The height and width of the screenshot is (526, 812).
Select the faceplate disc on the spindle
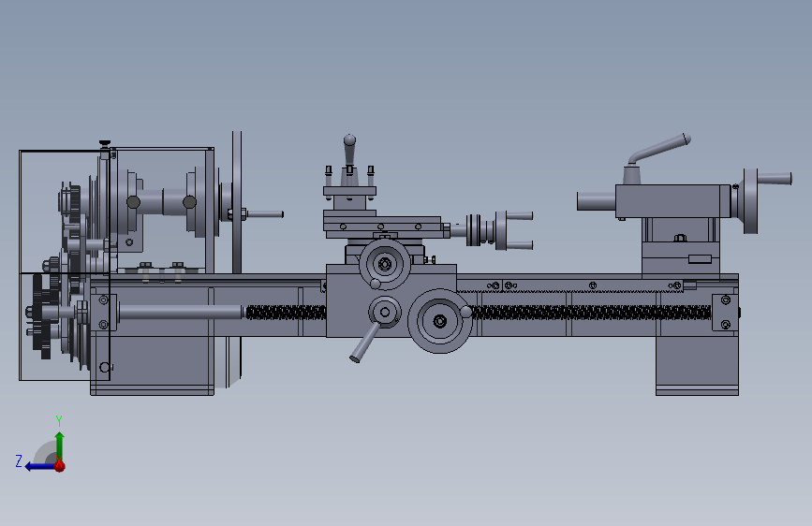pos(237,202)
